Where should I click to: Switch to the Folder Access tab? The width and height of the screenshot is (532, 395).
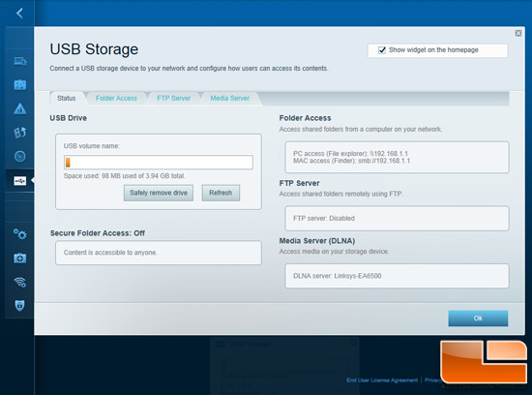click(x=116, y=99)
